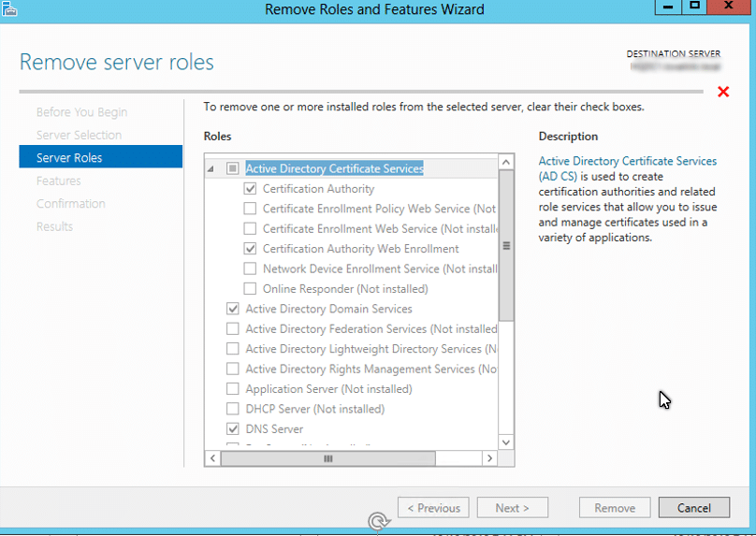Image resolution: width=756 pixels, height=536 pixels.
Task: Toggle the Active Directory Certificate Services checkbox
Action: tap(233, 169)
